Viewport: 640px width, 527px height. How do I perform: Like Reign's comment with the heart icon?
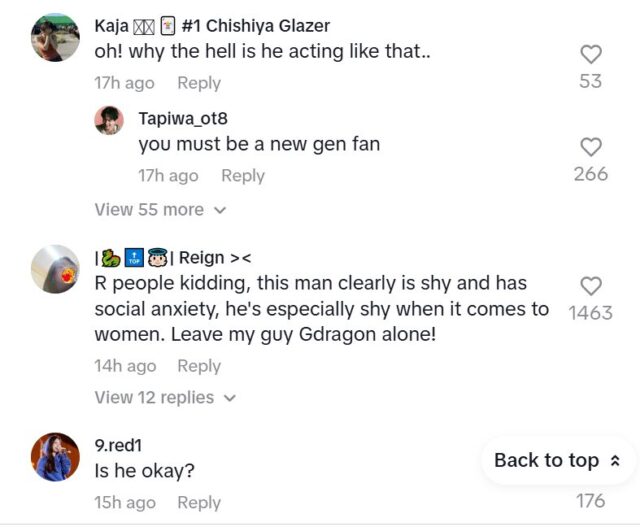(x=591, y=287)
